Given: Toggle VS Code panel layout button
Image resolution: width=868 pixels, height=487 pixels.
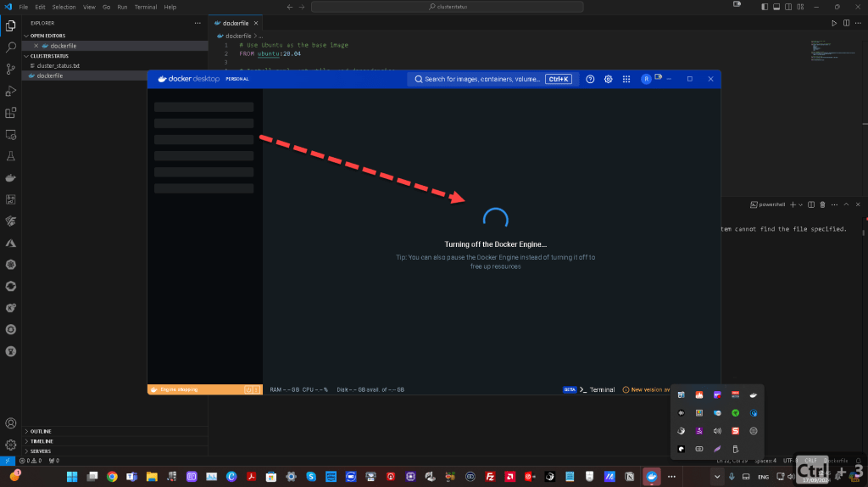Looking at the screenshot, I should 776,7.
